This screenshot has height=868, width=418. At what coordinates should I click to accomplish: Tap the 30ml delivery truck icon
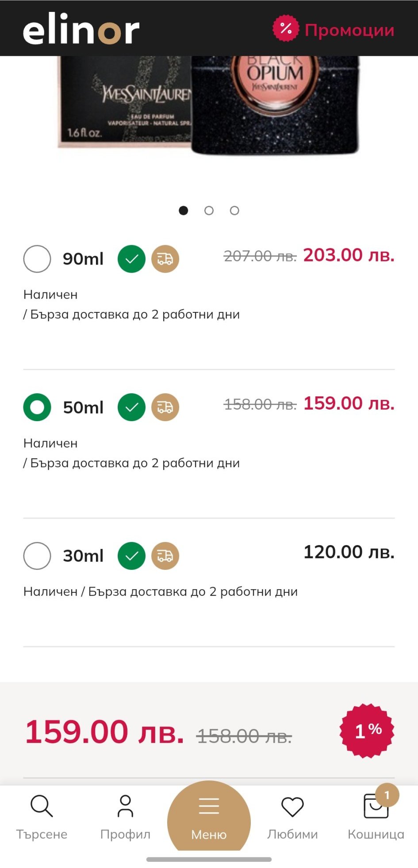click(x=165, y=556)
